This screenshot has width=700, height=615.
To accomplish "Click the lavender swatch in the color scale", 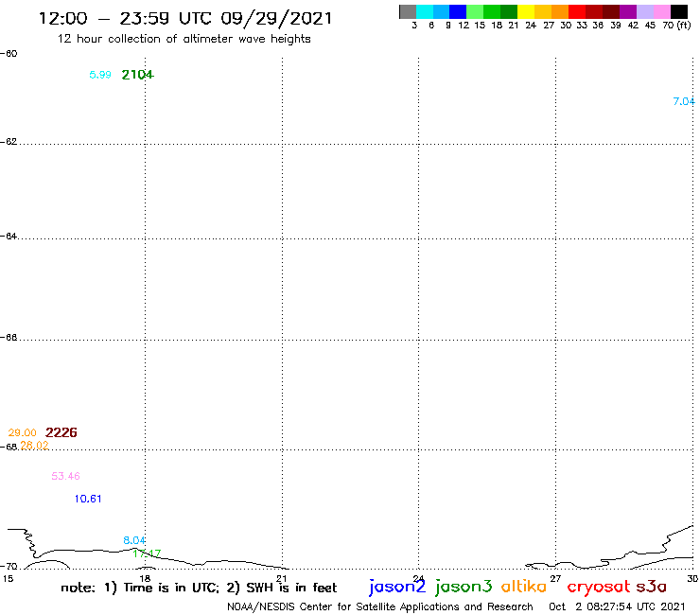I will coord(645,11).
